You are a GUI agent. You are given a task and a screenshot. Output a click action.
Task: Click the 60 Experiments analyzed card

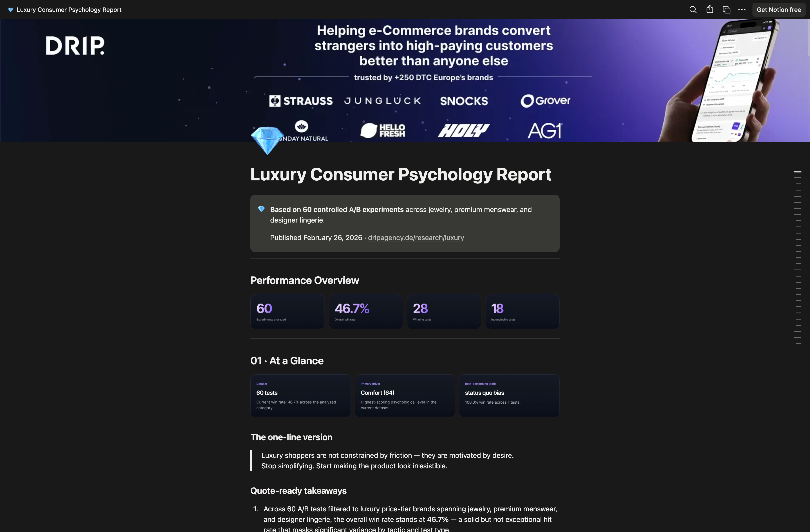click(287, 312)
